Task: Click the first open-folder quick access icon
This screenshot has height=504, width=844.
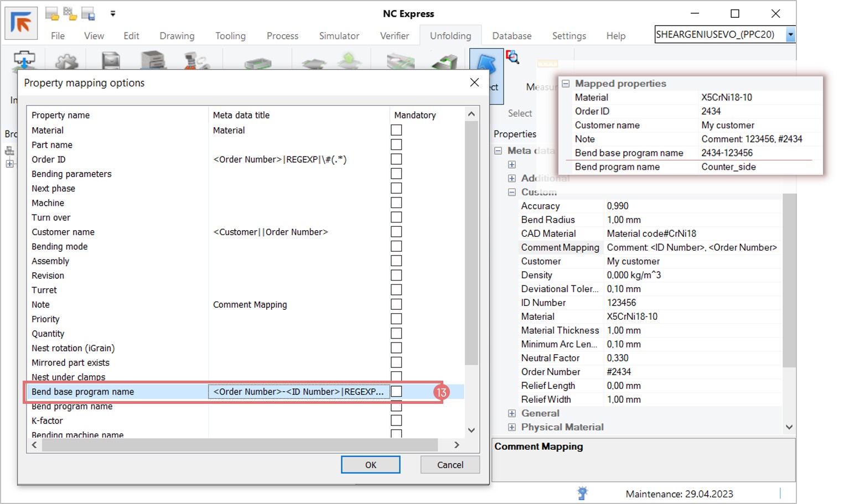Action: click(52, 14)
